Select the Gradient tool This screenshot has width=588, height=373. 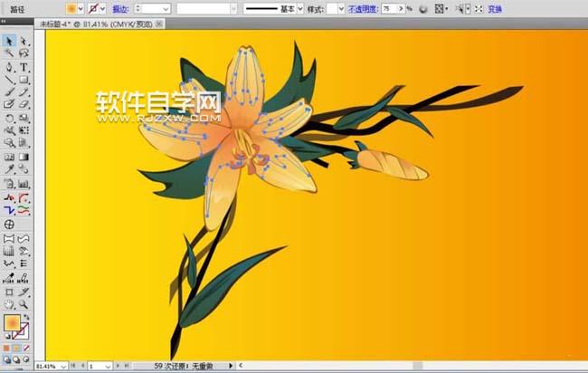[24, 157]
